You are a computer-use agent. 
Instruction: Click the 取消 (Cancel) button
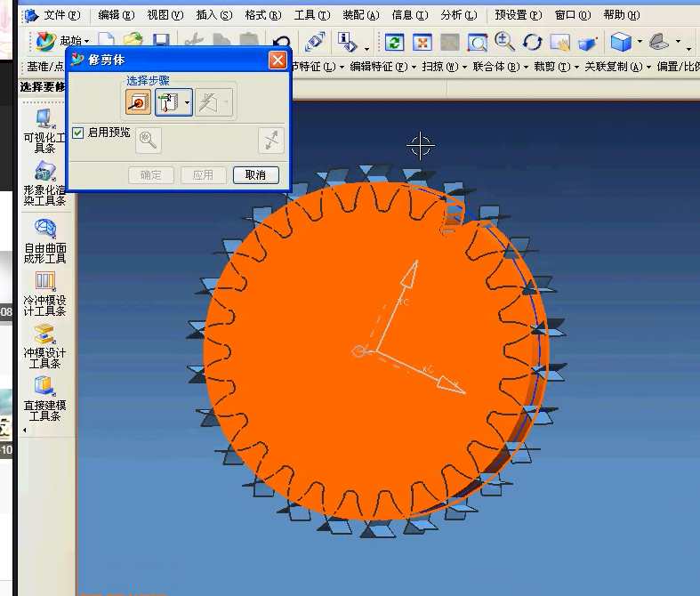[x=256, y=174]
